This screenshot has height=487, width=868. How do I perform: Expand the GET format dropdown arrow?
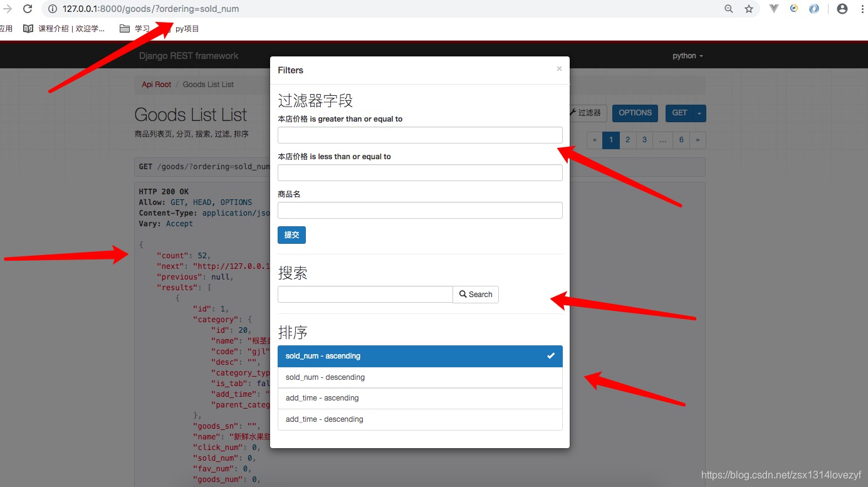click(700, 113)
